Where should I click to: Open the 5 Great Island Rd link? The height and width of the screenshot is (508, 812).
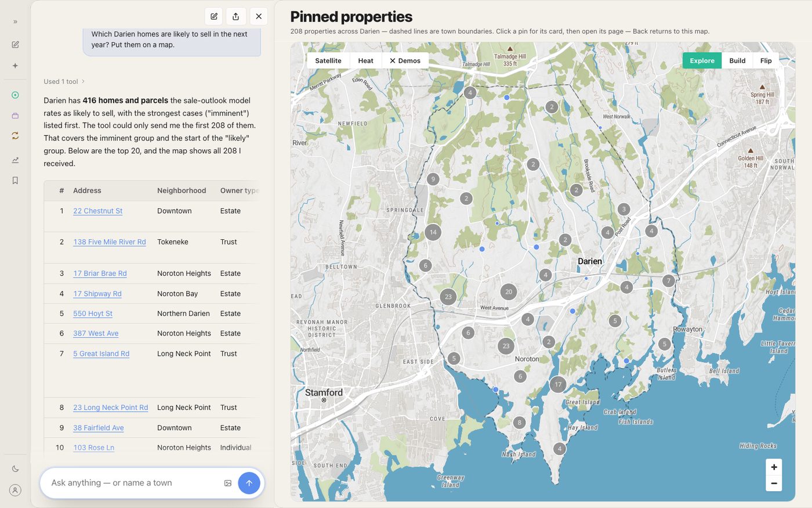pyautogui.click(x=101, y=354)
